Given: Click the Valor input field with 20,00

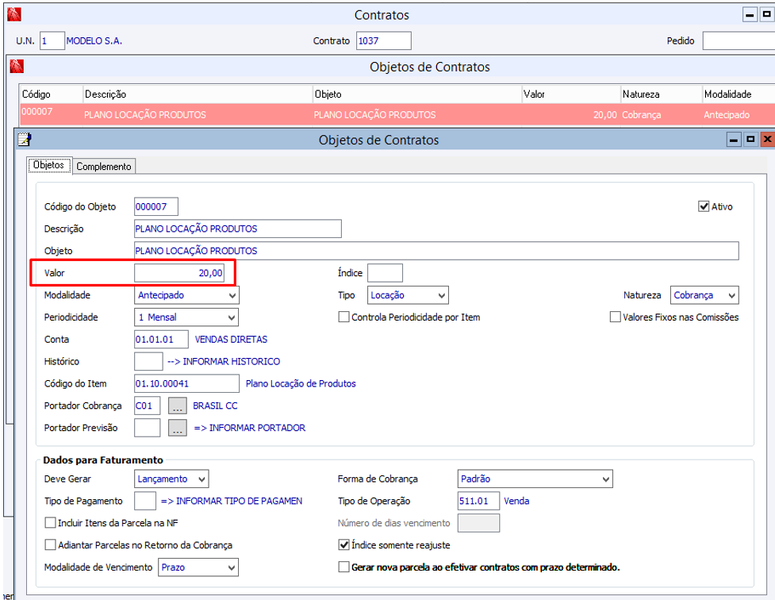Looking at the screenshot, I should tap(179, 273).
